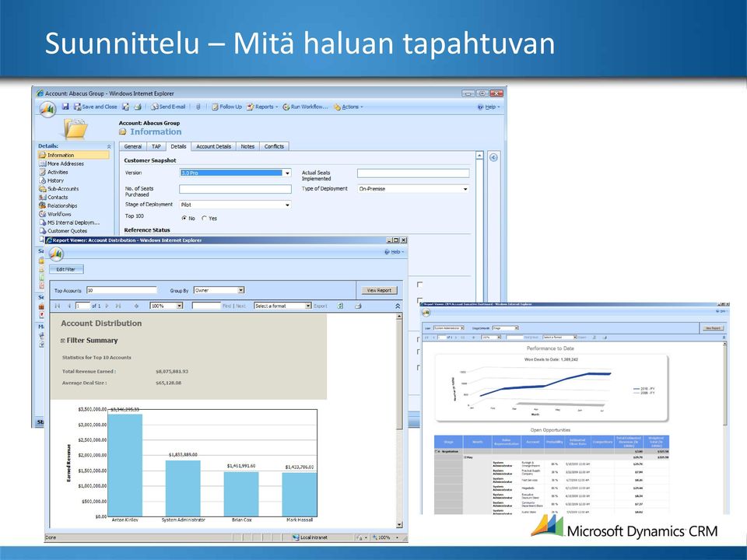Open More Addresses in the navigation pane

tap(62, 163)
